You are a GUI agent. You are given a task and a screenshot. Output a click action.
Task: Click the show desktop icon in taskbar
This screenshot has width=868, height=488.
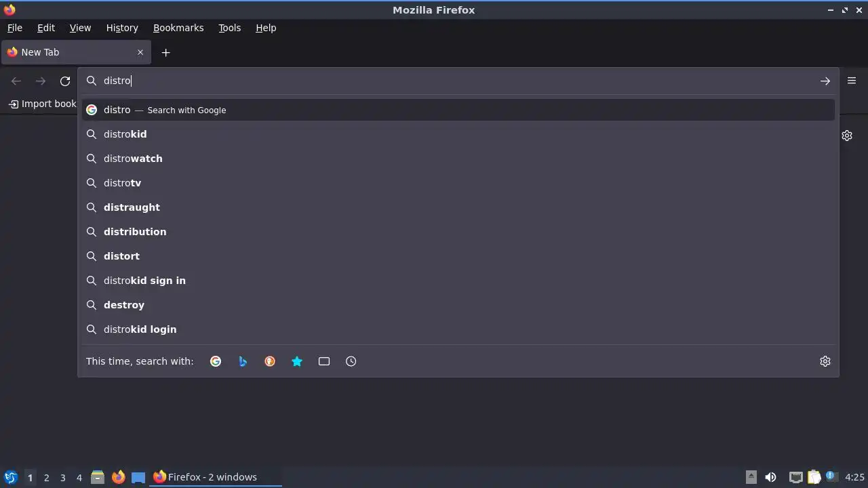pyautogui.click(x=138, y=477)
